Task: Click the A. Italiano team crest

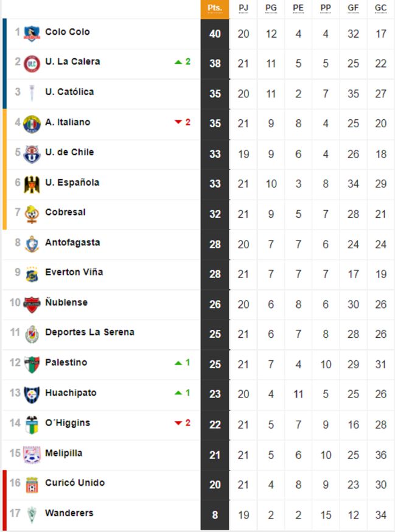Action: click(x=32, y=124)
